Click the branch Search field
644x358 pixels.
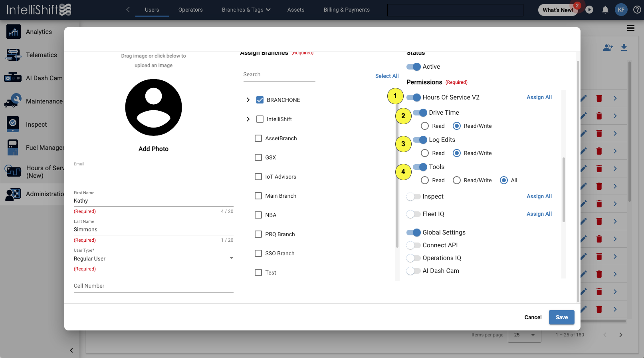[x=279, y=75]
